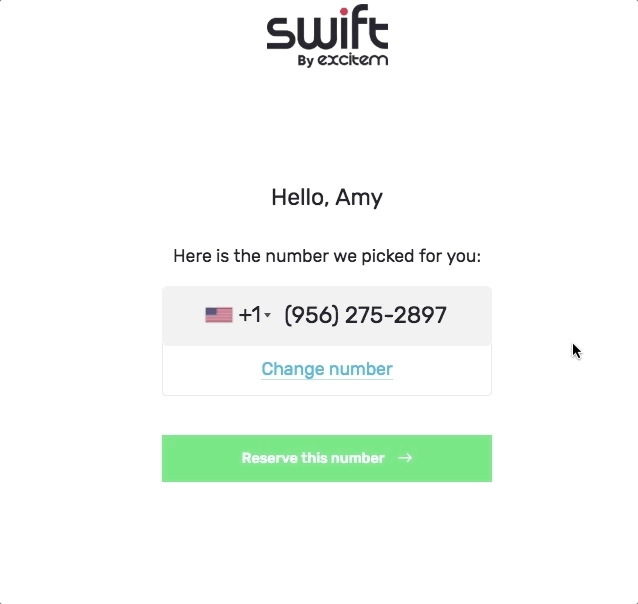Open the country code caret next to +1
Viewport: 638px width, 604px height.
[x=267, y=315]
